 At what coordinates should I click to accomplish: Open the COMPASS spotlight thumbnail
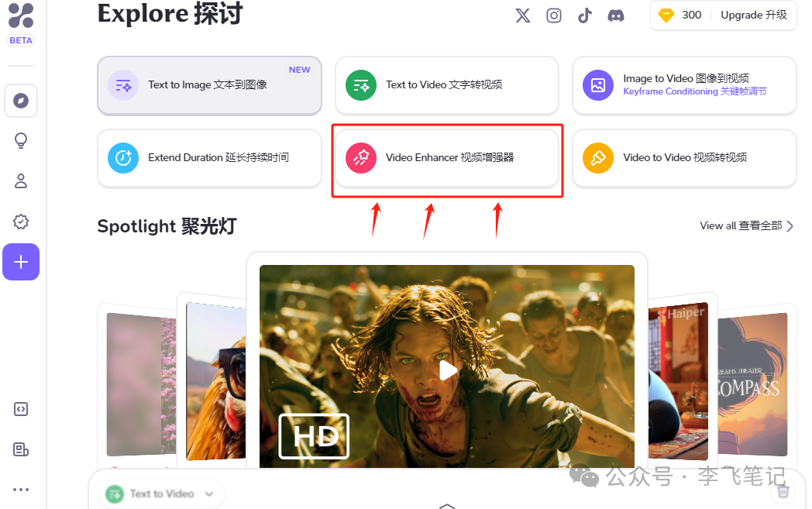(752, 384)
